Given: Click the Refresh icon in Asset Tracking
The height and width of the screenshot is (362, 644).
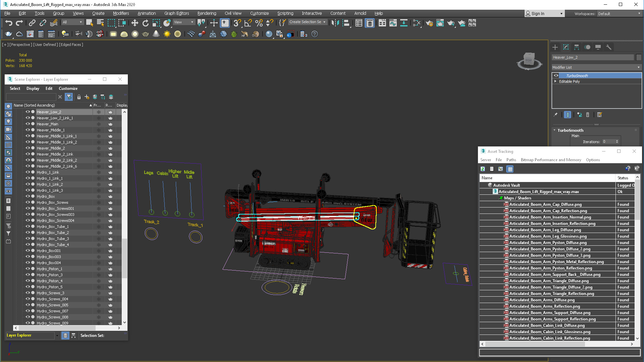Looking at the screenshot, I should pos(483,169).
